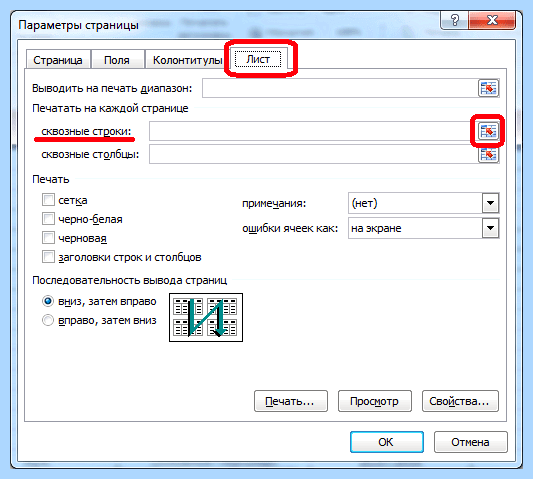Viewport: 533px width, 479px height.
Task: Click the Печать... button
Action: (x=291, y=401)
